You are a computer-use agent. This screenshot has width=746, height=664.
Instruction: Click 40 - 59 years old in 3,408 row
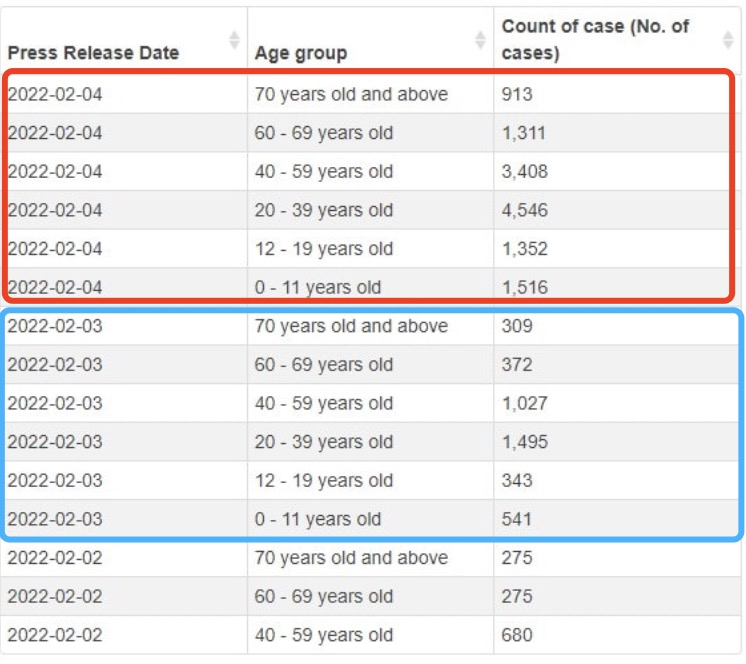click(324, 171)
